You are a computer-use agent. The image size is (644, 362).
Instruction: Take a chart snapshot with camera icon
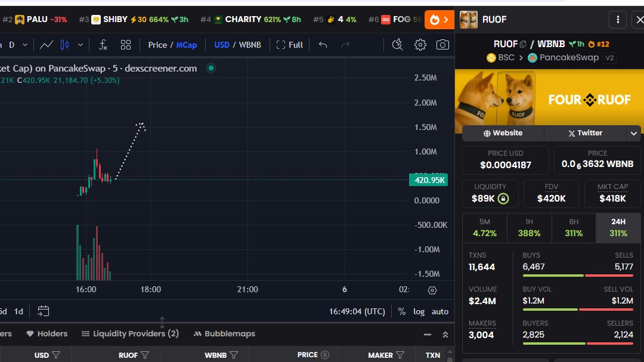point(442,44)
